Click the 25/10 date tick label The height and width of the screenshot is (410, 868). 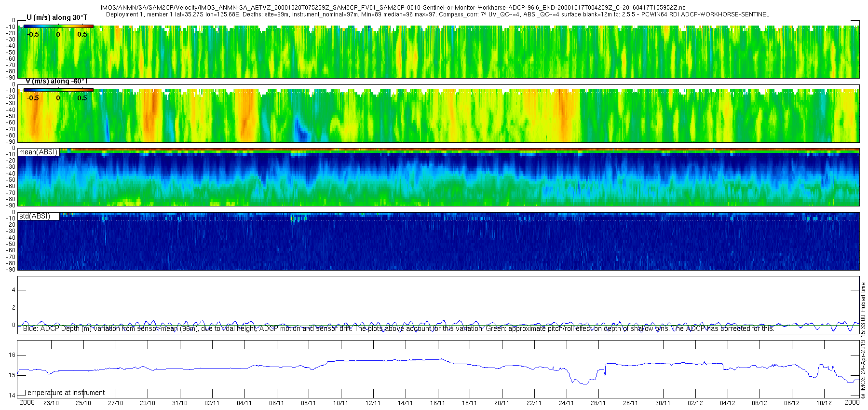point(83,403)
